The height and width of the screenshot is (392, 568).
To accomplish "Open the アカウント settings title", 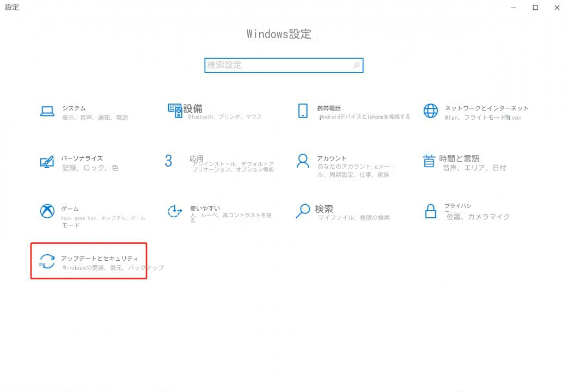I will pyautogui.click(x=332, y=158).
